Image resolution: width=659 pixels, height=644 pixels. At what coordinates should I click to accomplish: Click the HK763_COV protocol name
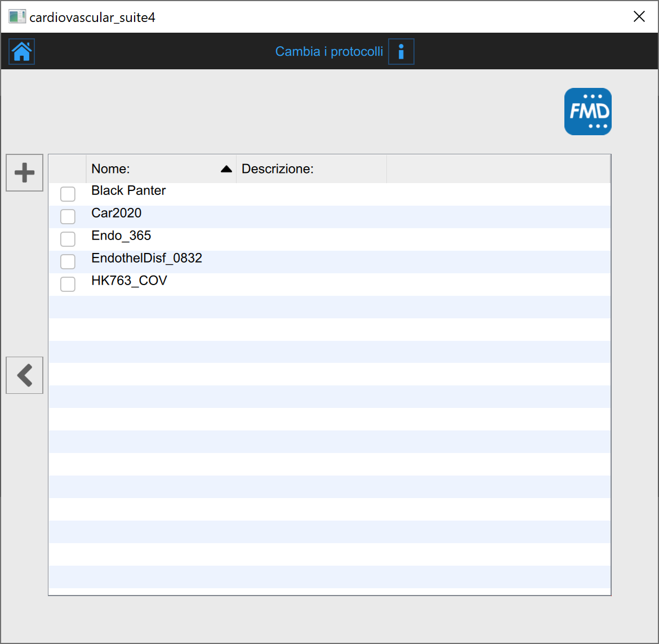tap(129, 281)
